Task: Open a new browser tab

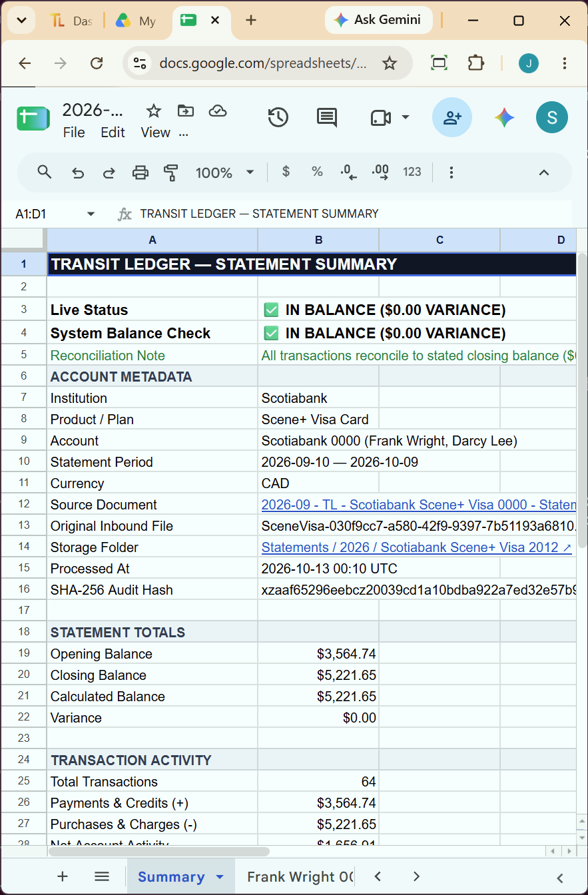Action: click(251, 21)
